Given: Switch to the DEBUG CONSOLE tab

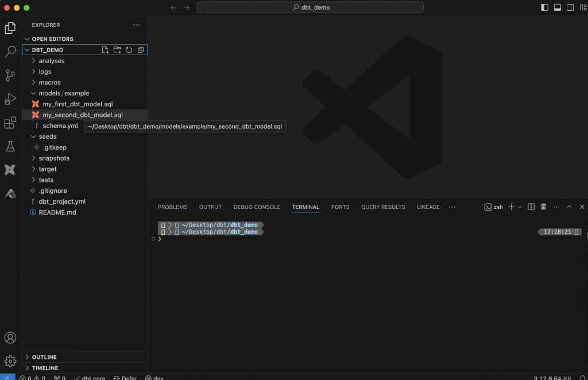Looking at the screenshot, I should pos(257,207).
